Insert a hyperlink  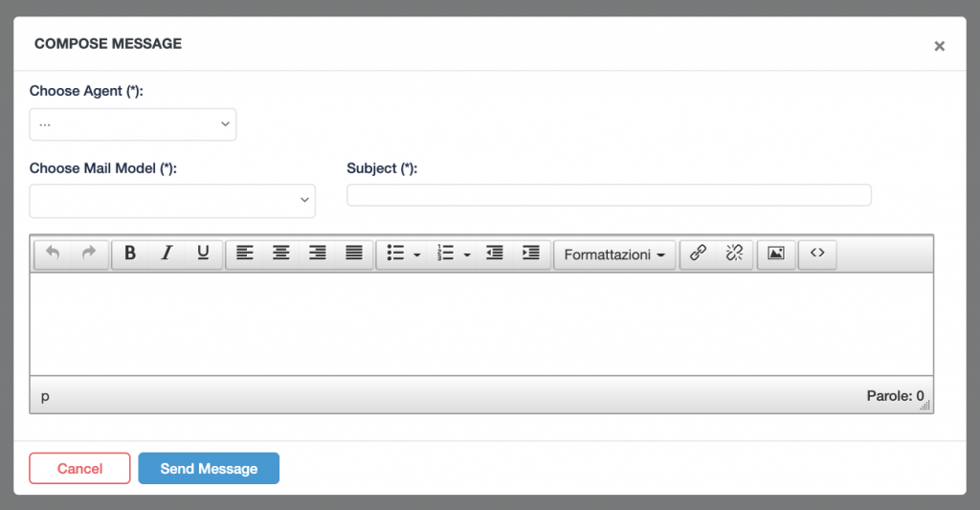[699, 254]
